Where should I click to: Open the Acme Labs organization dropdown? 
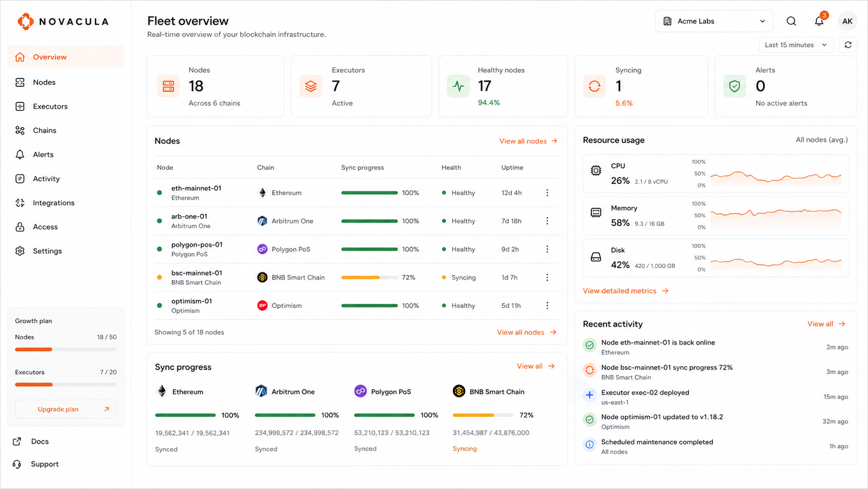tap(714, 21)
